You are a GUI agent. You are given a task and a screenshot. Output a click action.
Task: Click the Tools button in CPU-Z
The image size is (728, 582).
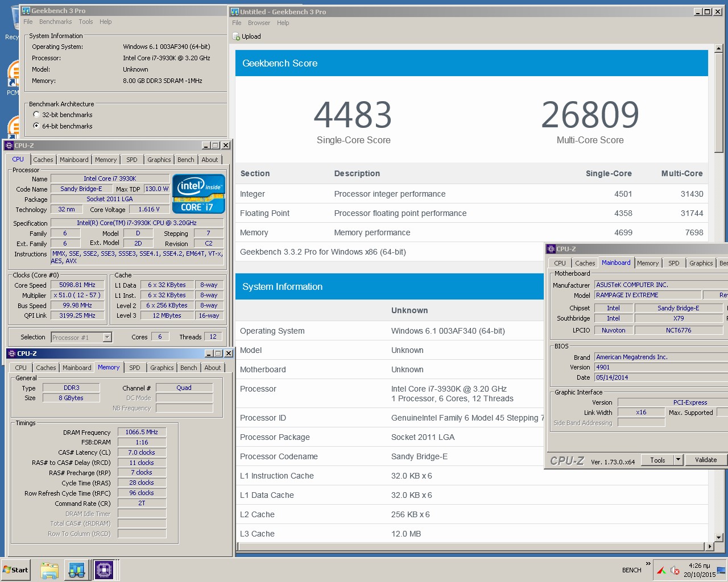658,460
